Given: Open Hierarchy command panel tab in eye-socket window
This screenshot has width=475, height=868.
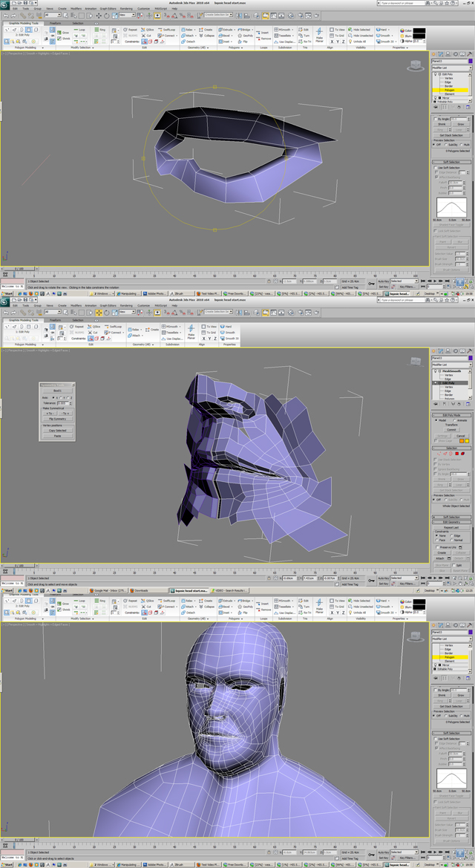Looking at the screenshot, I should tap(448, 53).
